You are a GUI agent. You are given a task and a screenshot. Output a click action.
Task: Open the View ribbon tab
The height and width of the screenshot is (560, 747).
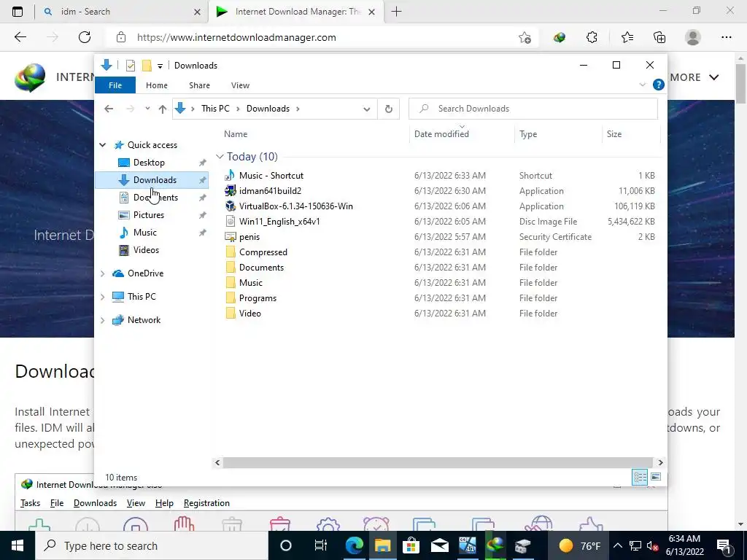240,85
